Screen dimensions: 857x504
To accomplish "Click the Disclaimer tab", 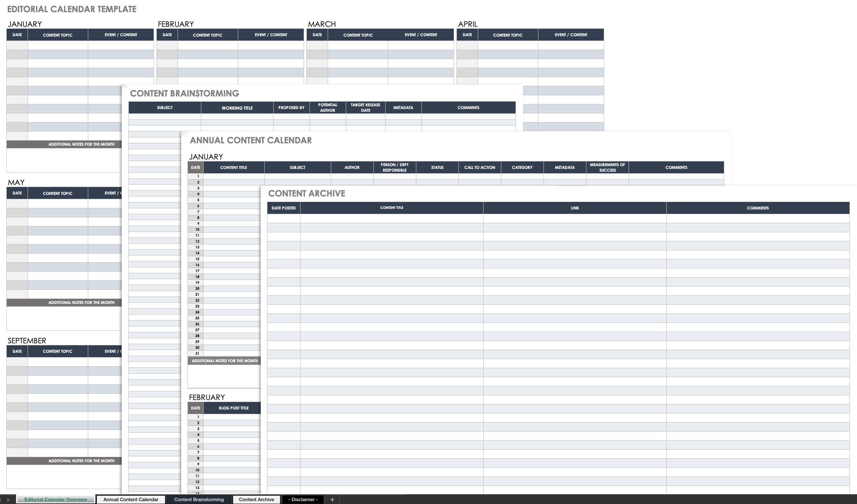I will click(303, 499).
